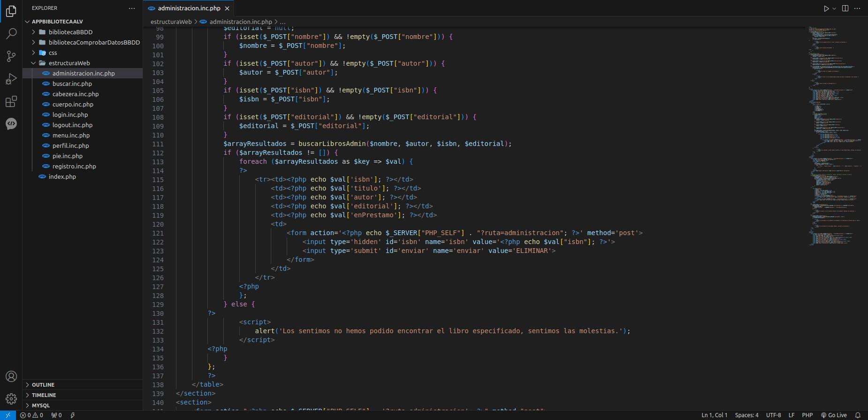The height and width of the screenshot is (420, 868).
Task: Expand the css folder
Action: pos(83,53)
